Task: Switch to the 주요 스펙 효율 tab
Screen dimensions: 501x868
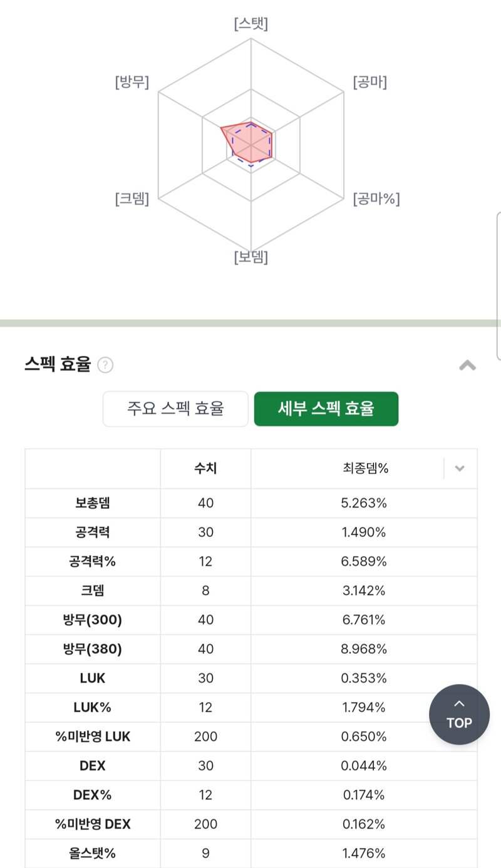Action: tap(175, 409)
